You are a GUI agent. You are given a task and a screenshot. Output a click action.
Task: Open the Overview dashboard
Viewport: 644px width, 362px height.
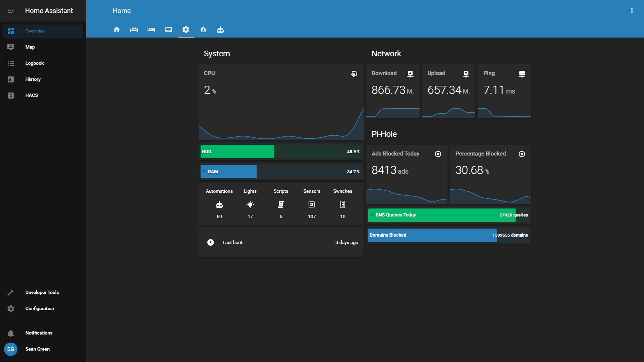click(43, 31)
